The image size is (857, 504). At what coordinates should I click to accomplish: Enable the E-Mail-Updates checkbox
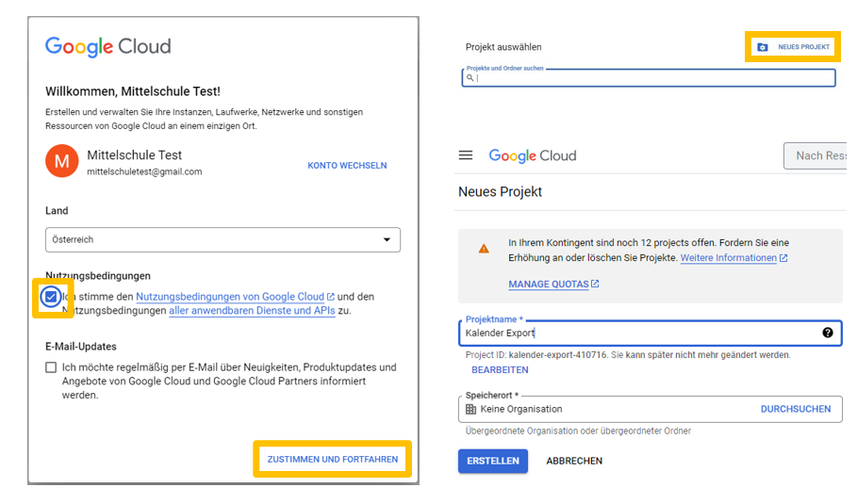pyautogui.click(x=51, y=367)
